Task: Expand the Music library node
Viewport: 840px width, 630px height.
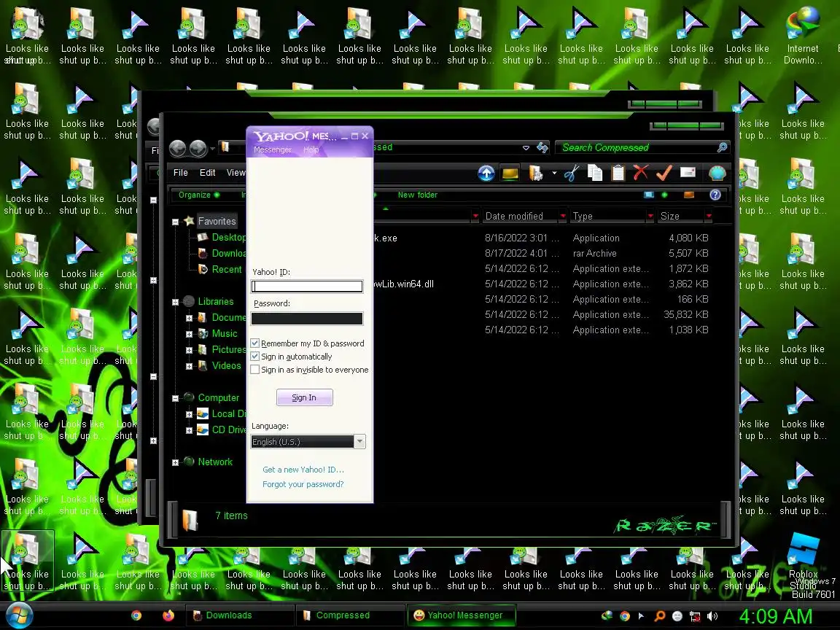Action: pyautogui.click(x=189, y=334)
